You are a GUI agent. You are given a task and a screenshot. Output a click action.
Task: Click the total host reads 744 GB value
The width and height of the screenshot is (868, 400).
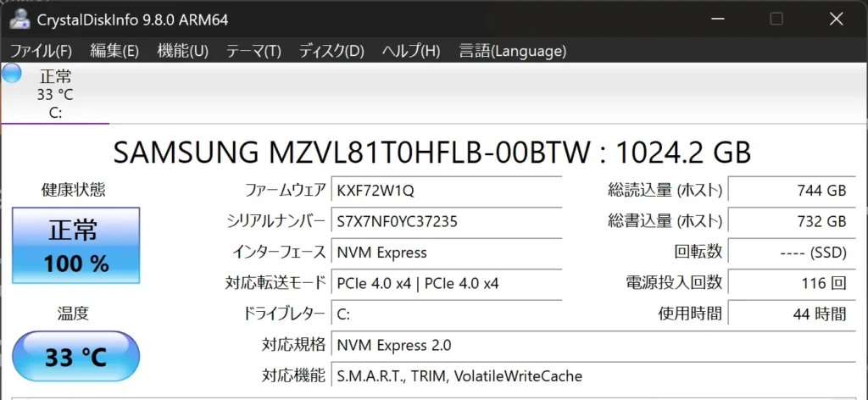click(x=791, y=191)
